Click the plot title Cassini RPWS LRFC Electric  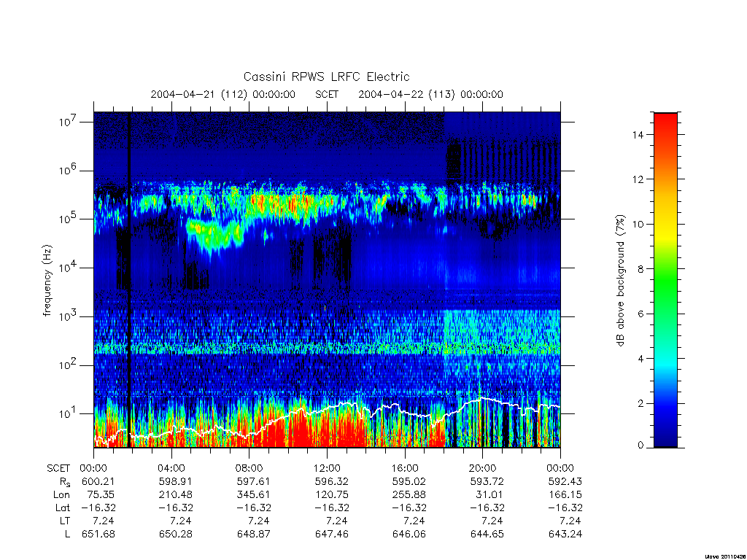click(326, 77)
